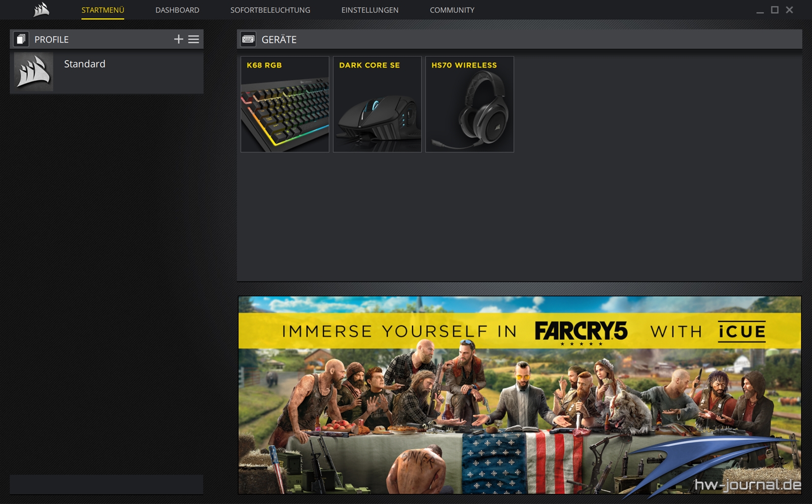Click the Far Cry 5 iCUE banner
Image resolution: width=812 pixels, height=504 pixels.
coord(520,395)
